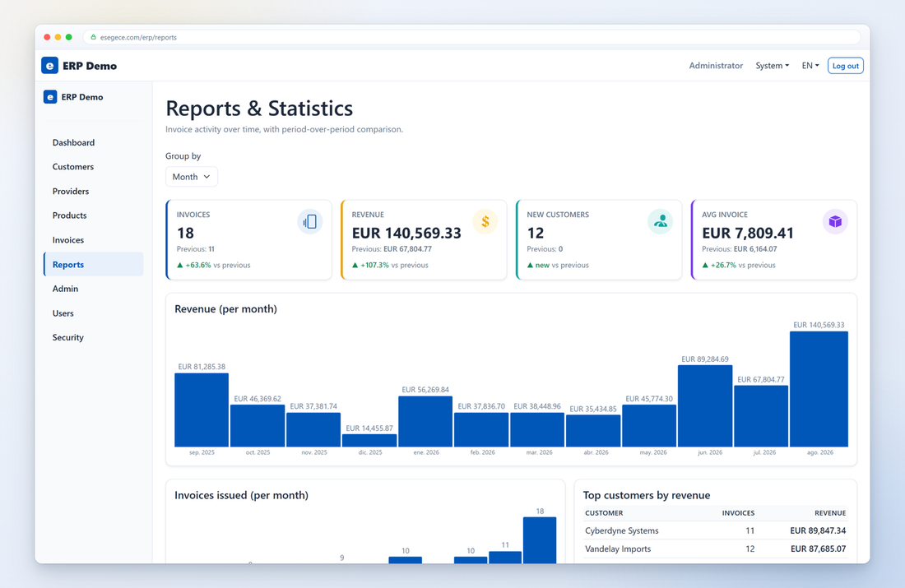Click the lock icon in the address bar
905x588 pixels.
[94, 37]
